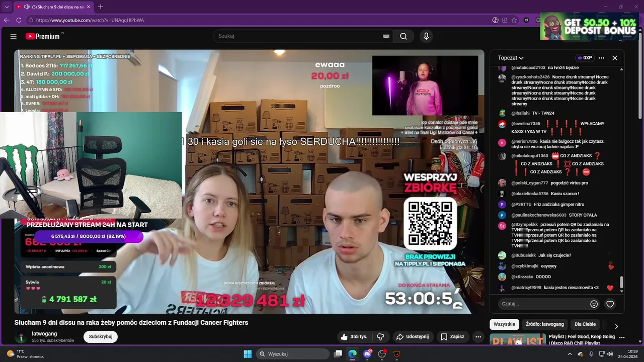Open taskbar clock 10:59 date
Screen dimensions: 644x362
[x=628, y=354]
